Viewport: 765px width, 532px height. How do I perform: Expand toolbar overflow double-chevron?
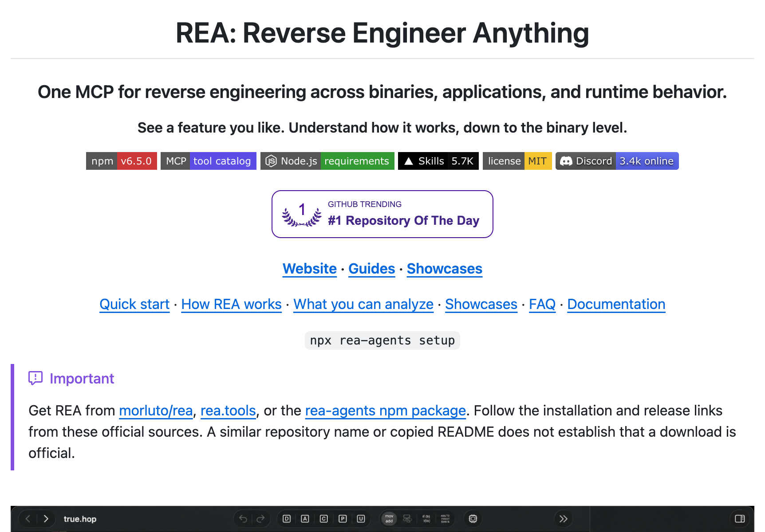[563, 519]
